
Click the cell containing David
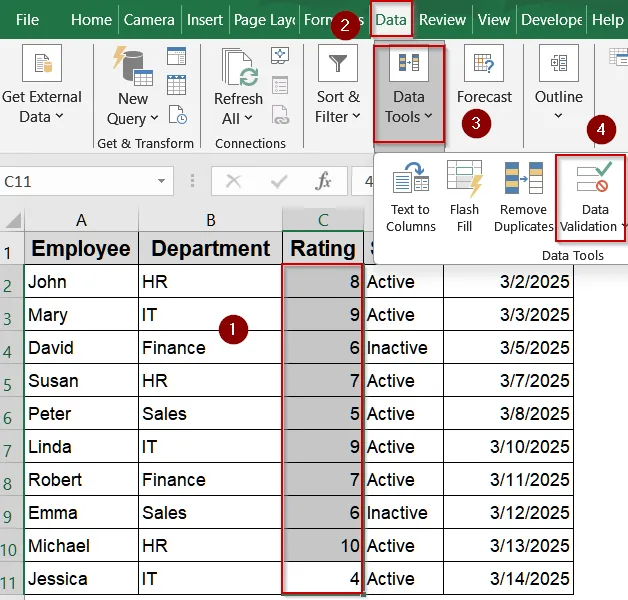coord(81,347)
